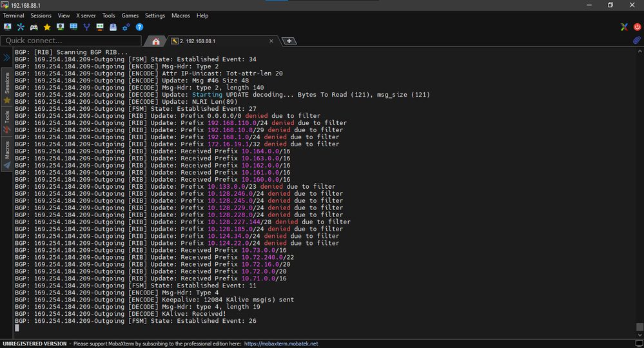Click the red Exit power button

click(x=636, y=27)
